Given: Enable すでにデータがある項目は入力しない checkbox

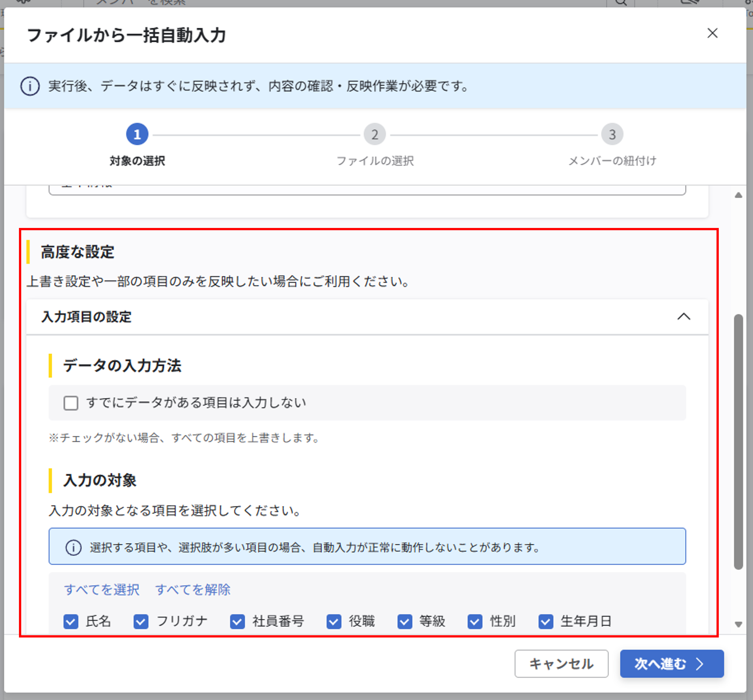Looking at the screenshot, I should pyautogui.click(x=71, y=403).
